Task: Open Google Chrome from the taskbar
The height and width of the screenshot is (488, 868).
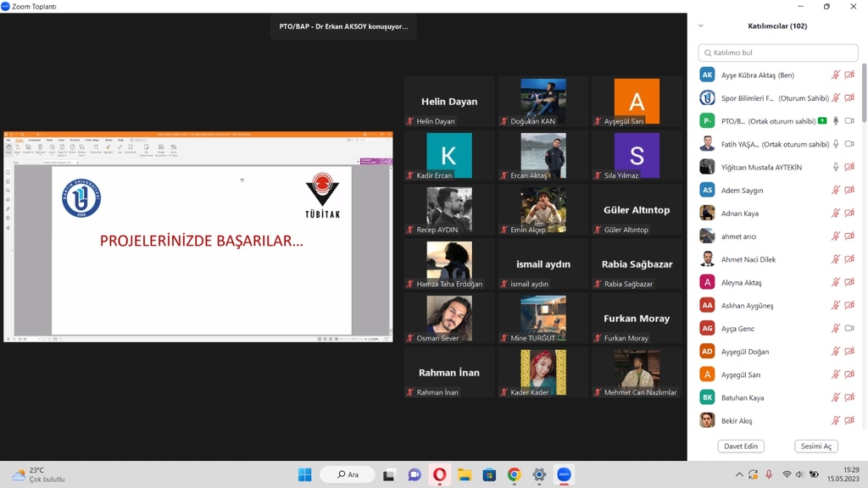Action: click(514, 474)
